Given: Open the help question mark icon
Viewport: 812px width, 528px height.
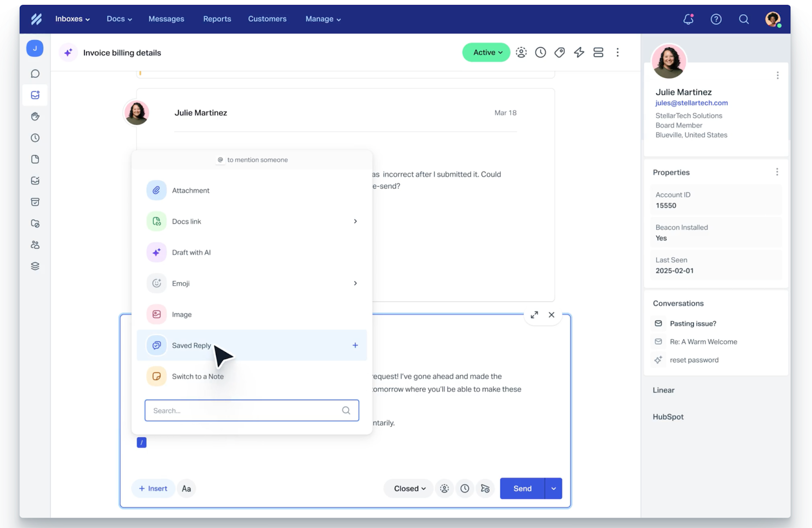Looking at the screenshot, I should tap(716, 19).
